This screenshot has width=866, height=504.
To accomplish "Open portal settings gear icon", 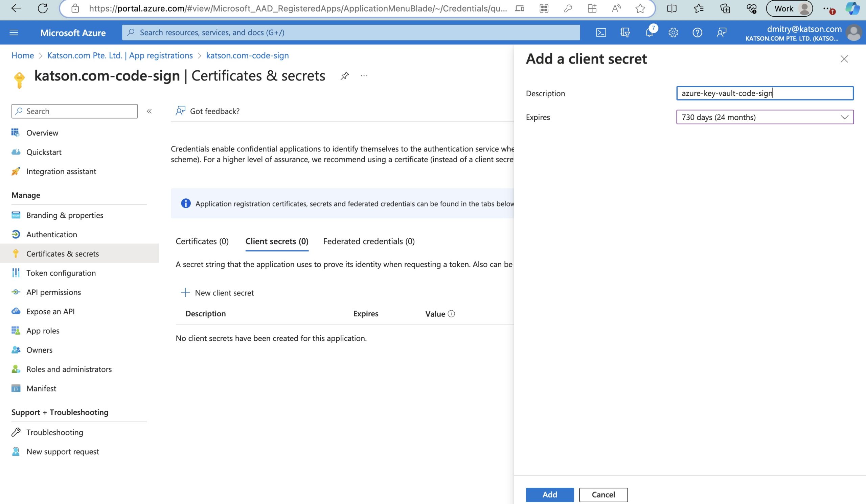I will tap(673, 32).
